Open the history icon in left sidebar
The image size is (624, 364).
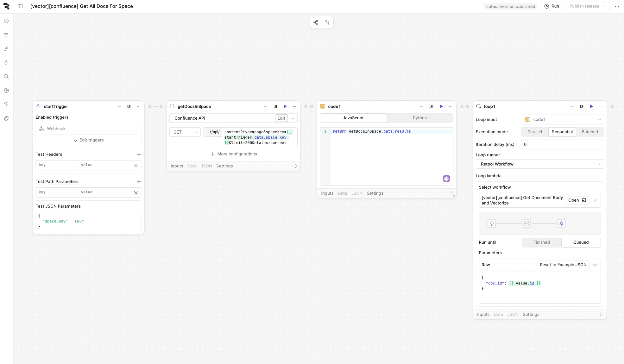click(6, 104)
